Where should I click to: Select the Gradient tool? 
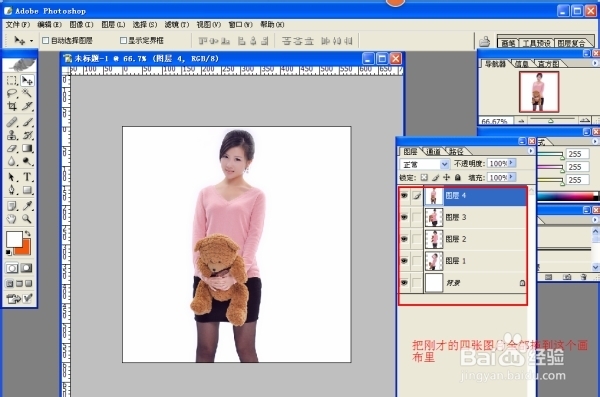[27, 148]
